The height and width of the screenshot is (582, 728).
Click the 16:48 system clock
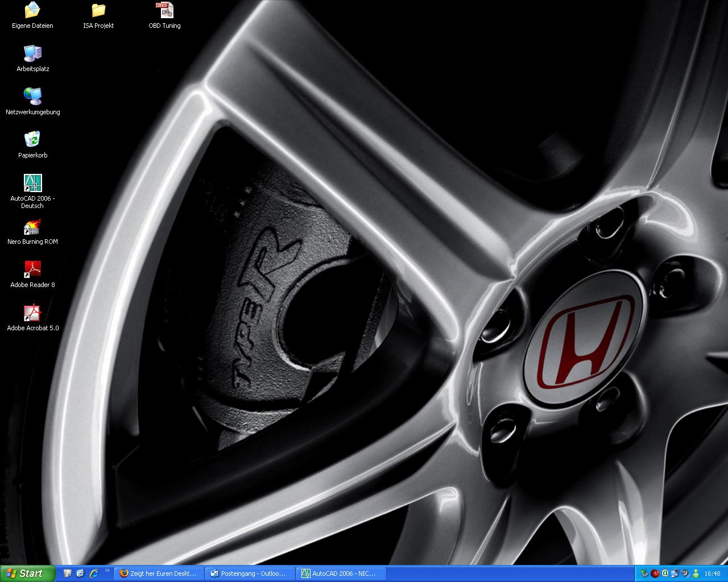point(712,573)
